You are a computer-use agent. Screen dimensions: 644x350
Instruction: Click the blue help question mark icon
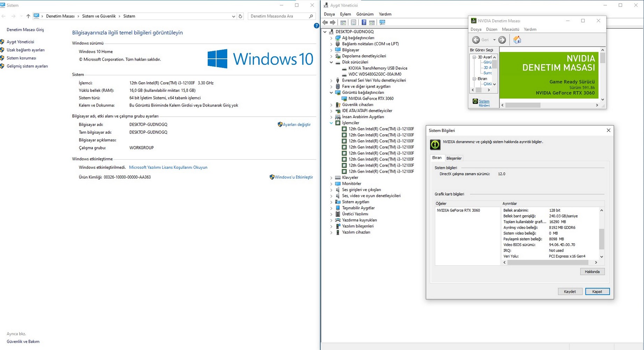316,26
